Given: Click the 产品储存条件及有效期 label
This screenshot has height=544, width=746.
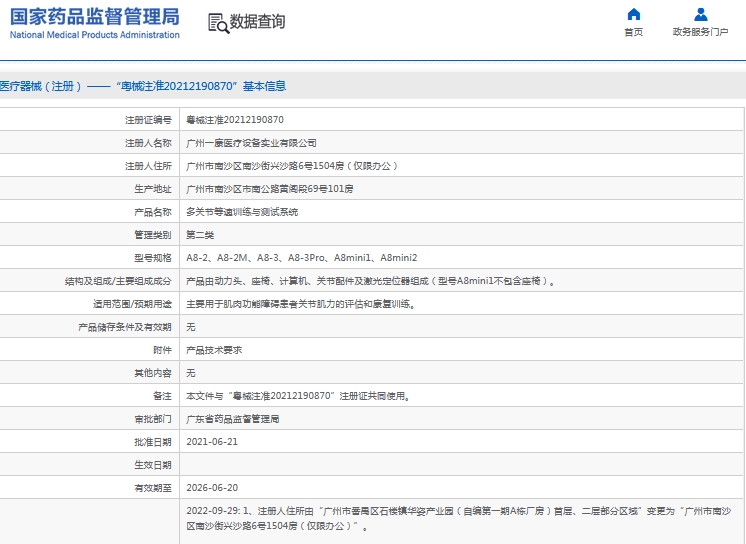Looking at the screenshot, I should point(125,327).
